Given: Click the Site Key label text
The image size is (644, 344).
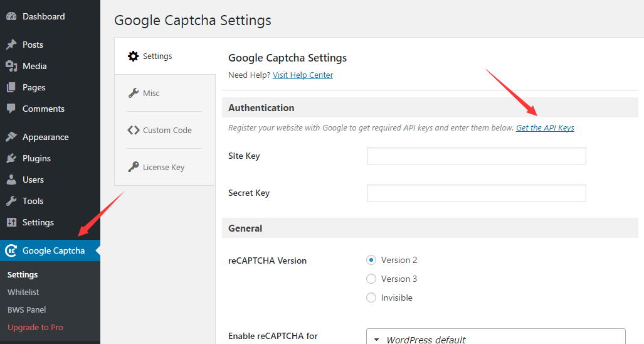Looking at the screenshot, I should pos(244,156).
